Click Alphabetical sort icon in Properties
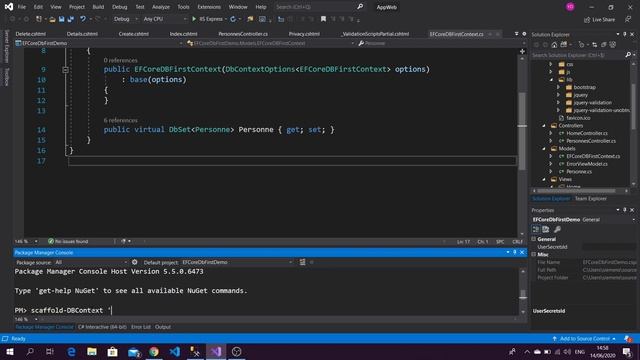The width and height of the screenshot is (640, 360). [546, 229]
